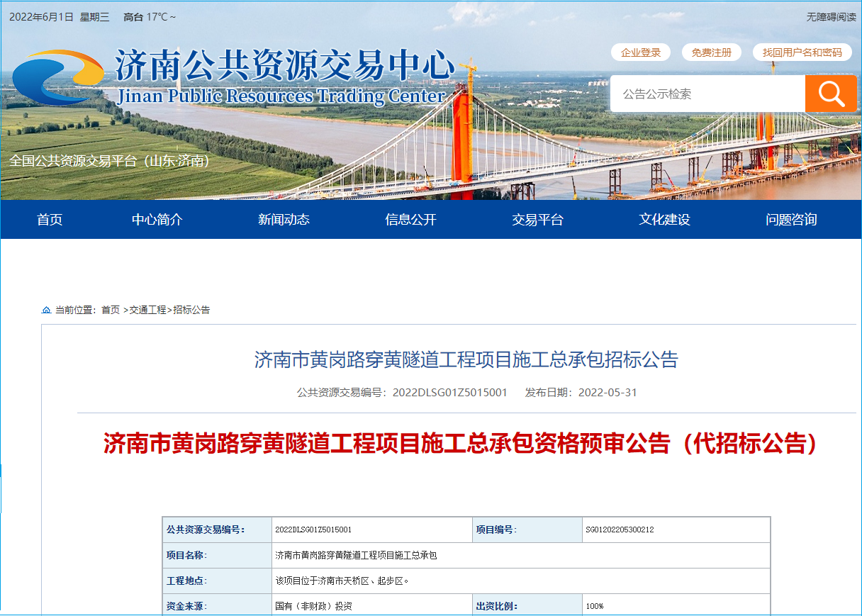The image size is (862, 616).
Task: Click the 公告公示检索 search input field
Action: 707,94
